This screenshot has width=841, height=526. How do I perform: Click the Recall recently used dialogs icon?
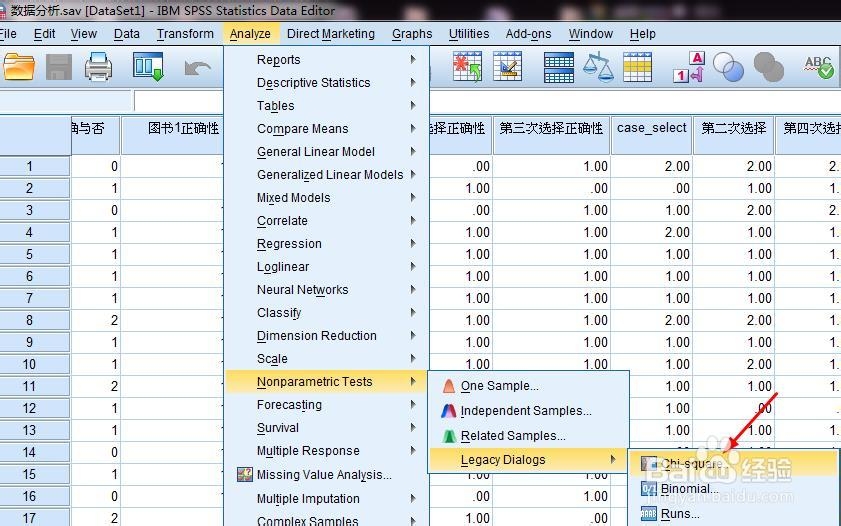[148, 66]
